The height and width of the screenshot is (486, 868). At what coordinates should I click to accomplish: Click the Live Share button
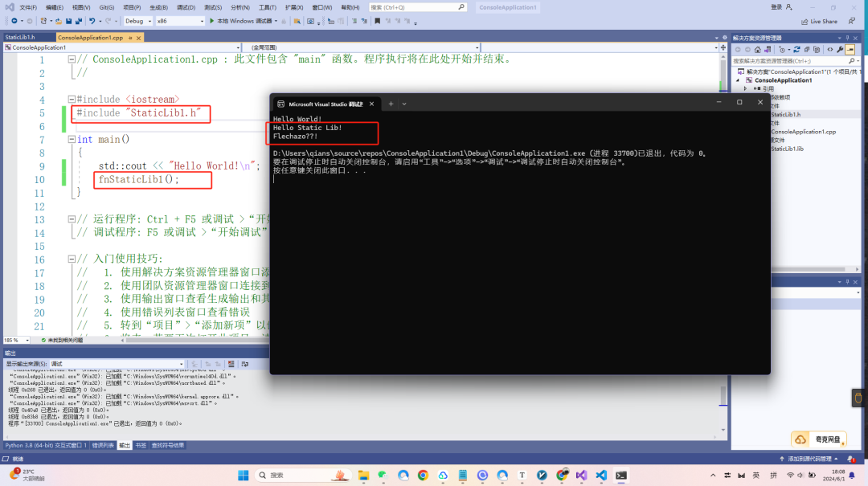819,22
